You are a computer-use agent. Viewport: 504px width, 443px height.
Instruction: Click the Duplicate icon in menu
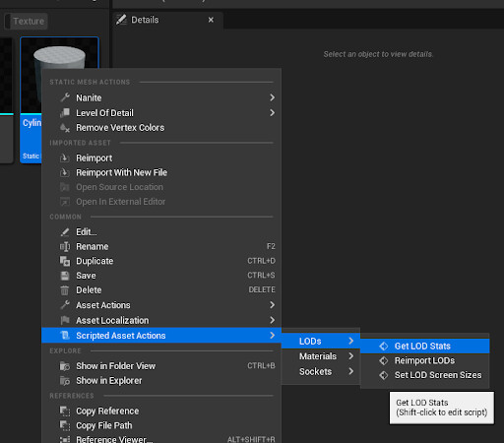pyautogui.click(x=65, y=261)
